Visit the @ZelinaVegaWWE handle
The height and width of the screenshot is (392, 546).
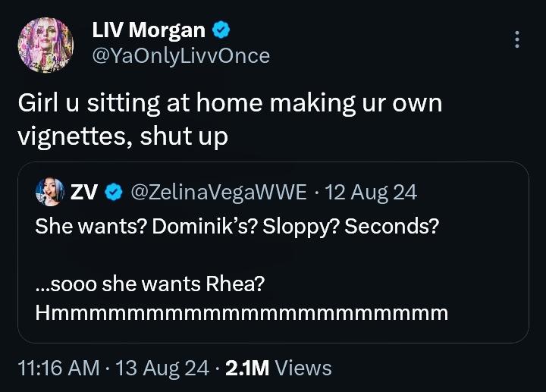[x=219, y=193]
